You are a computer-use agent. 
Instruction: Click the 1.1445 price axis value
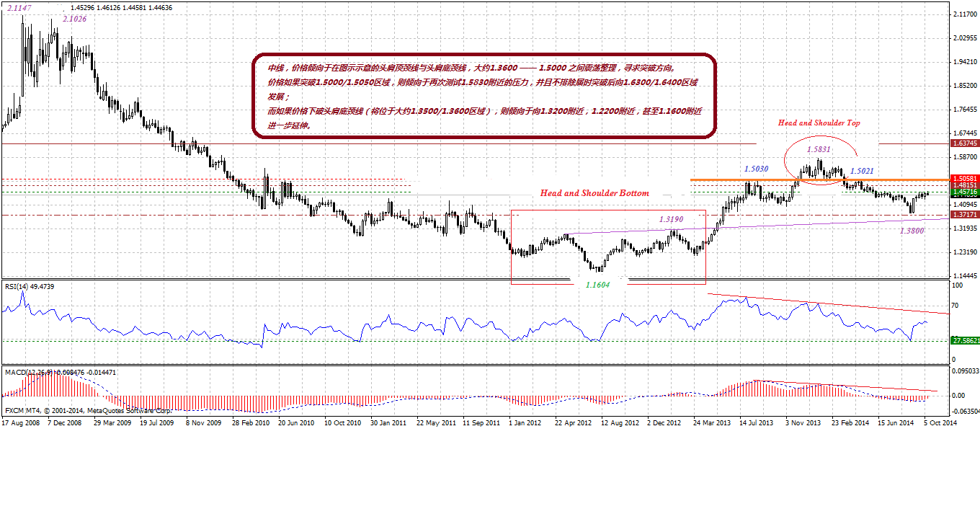964,276
